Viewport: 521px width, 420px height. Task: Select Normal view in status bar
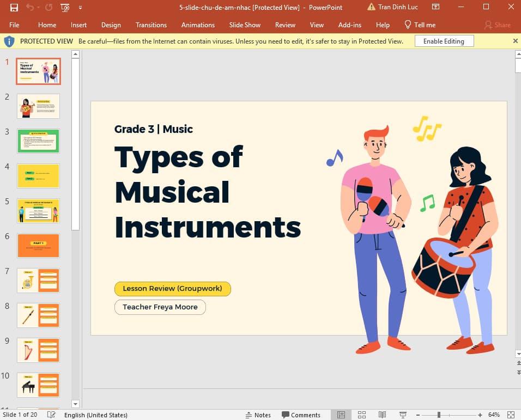[341, 415]
